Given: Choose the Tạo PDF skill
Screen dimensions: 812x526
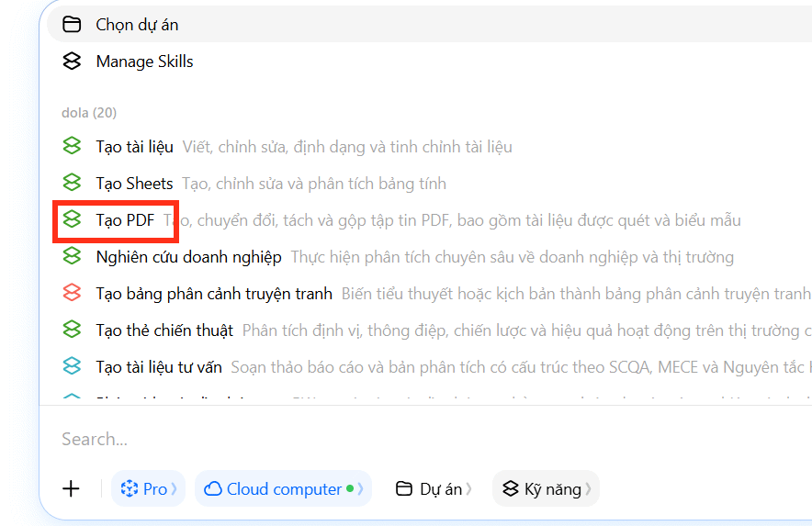Looking at the screenshot, I should click(x=430, y=220).
